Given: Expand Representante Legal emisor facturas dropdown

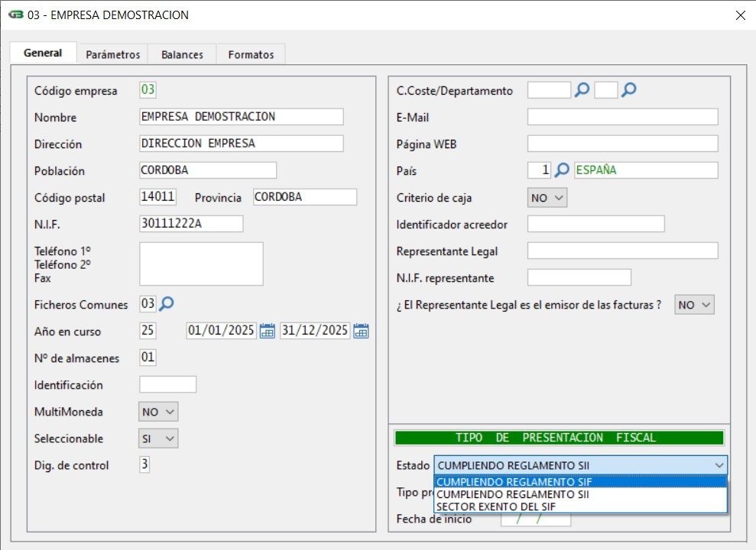Looking at the screenshot, I should tap(694, 304).
